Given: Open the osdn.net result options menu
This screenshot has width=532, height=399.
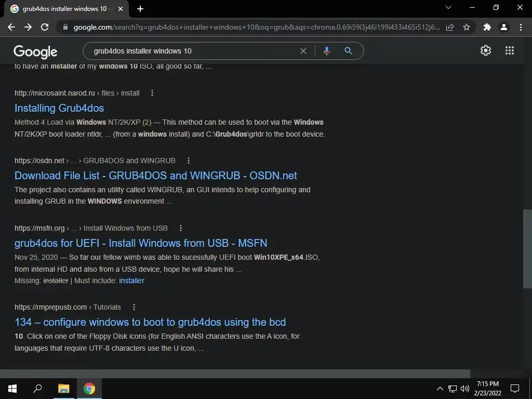Looking at the screenshot, I should tap(188, 161).
